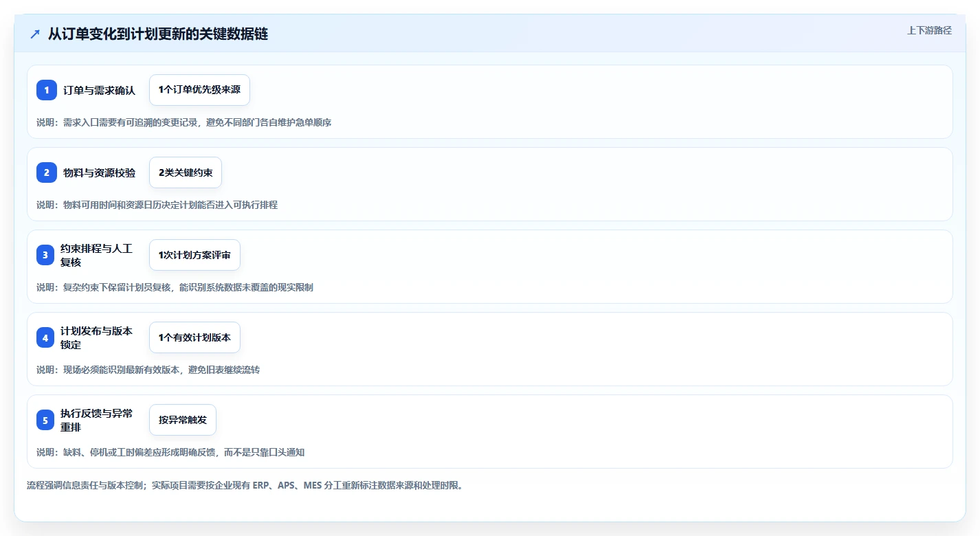Click the note about 需求入口需要有可追溯的变更记录

click(184, 122)
